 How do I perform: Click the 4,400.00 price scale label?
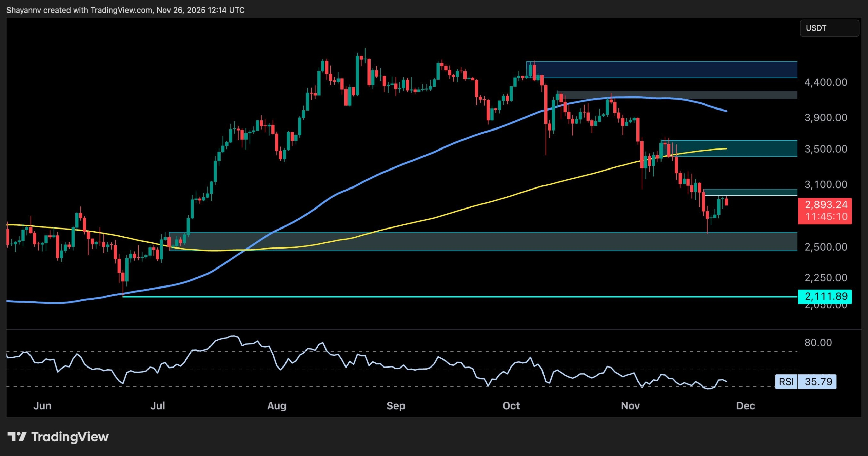pos(826,82)
